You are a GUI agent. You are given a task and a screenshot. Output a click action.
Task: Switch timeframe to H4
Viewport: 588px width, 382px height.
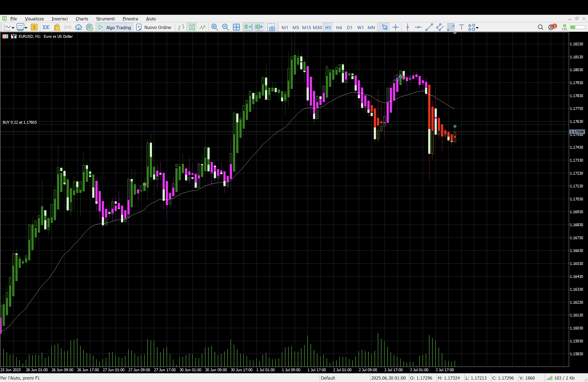[339, 27]
